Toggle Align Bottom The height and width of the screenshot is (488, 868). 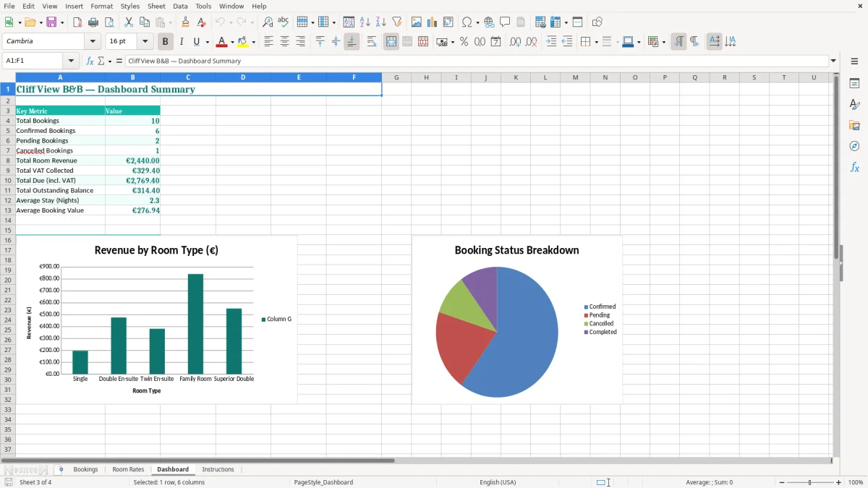352,42
